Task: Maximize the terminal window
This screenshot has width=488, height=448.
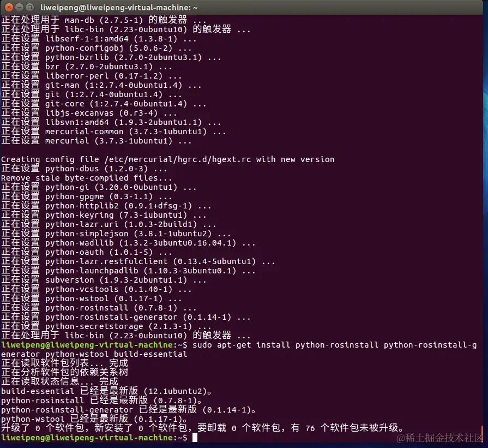Action: pos(29,7)
